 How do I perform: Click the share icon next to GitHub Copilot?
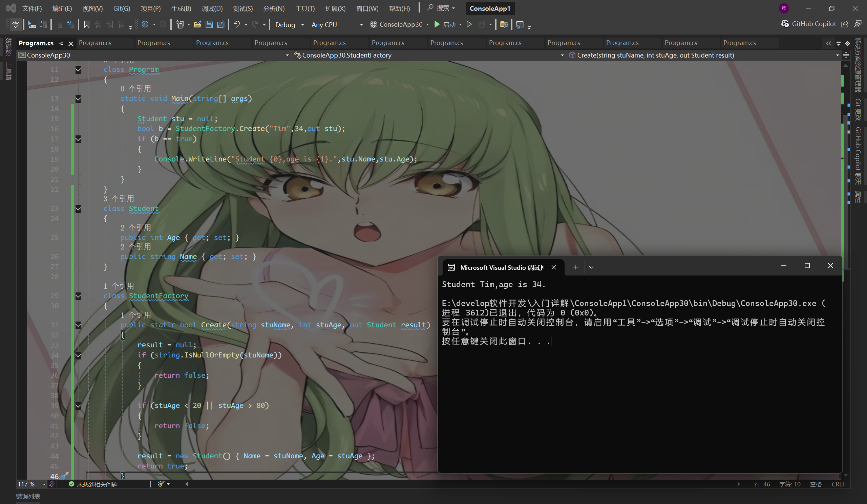[x=845, y=24]
